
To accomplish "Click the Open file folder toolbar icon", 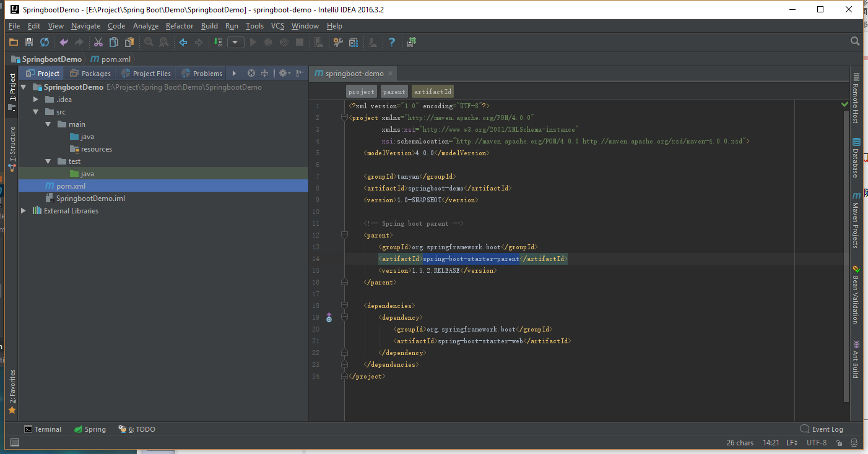I will pyautogui.click(x=14, y=42).
